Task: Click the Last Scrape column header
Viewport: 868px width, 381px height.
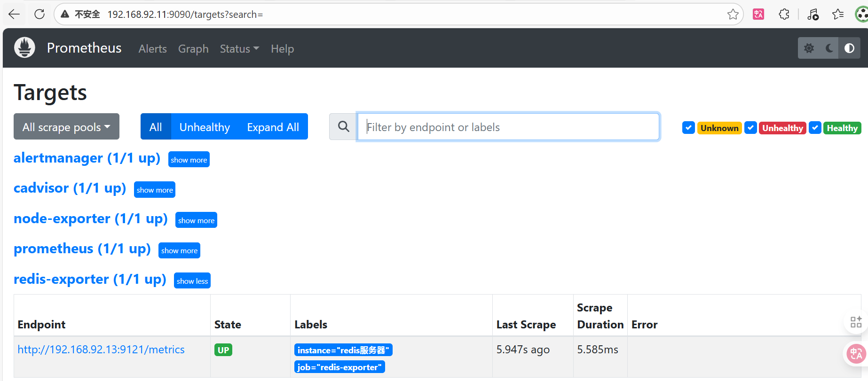Action: pos(526,325)
